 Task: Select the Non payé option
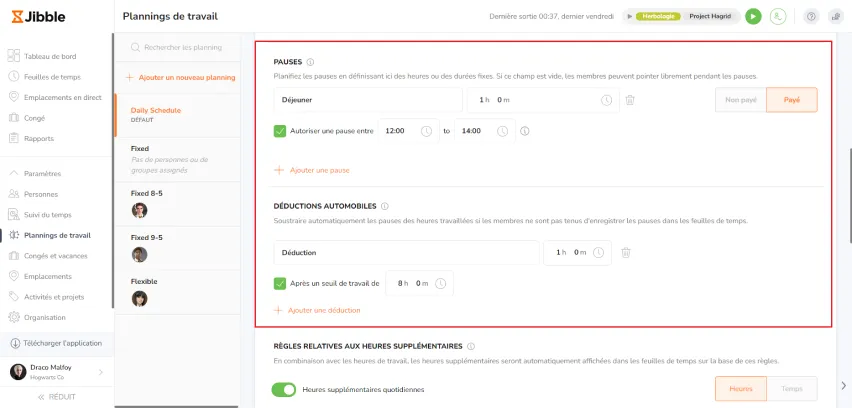740,100
